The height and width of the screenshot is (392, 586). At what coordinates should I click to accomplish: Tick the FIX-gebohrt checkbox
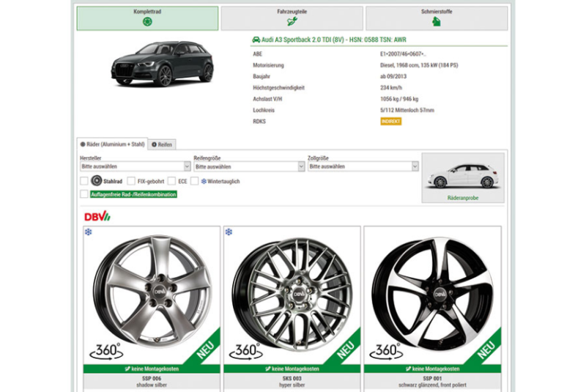tap(131, 181)
